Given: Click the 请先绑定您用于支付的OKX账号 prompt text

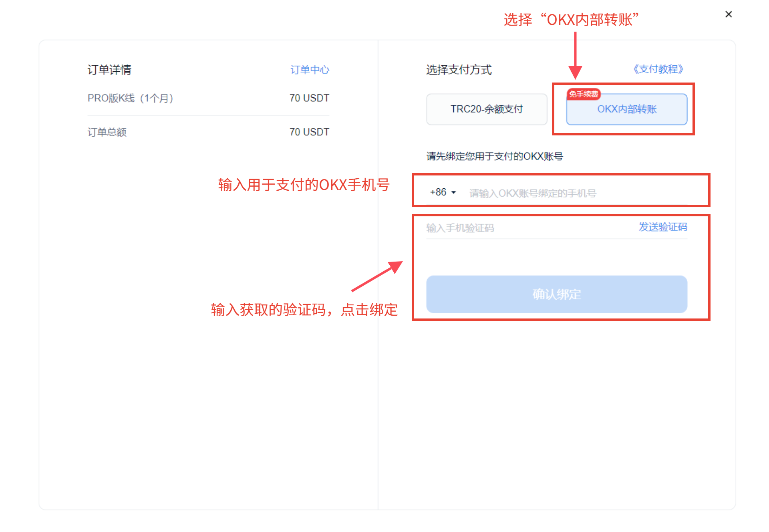Looking at the screenshot, I should point(495,156).
